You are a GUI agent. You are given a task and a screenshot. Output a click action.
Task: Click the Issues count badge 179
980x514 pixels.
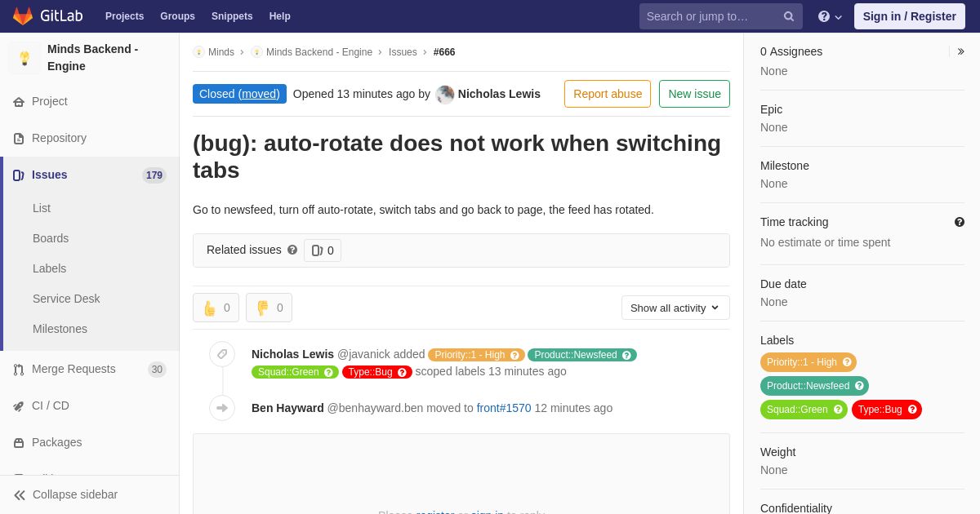tap(154, 175)
